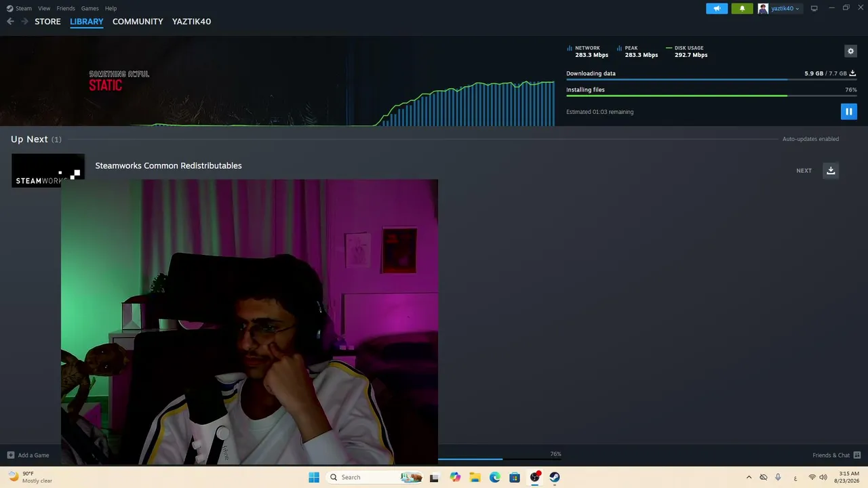Switch the input language tray indicator

pos(795,477)
